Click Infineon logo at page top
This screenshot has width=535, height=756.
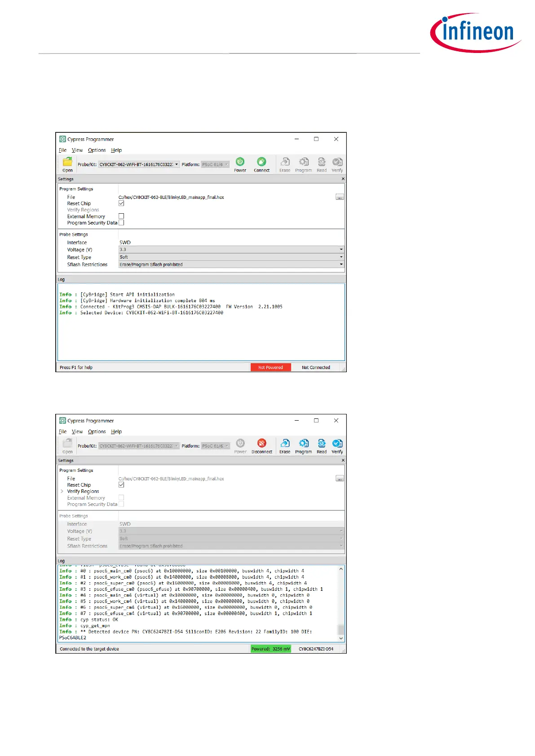point(475,32)
